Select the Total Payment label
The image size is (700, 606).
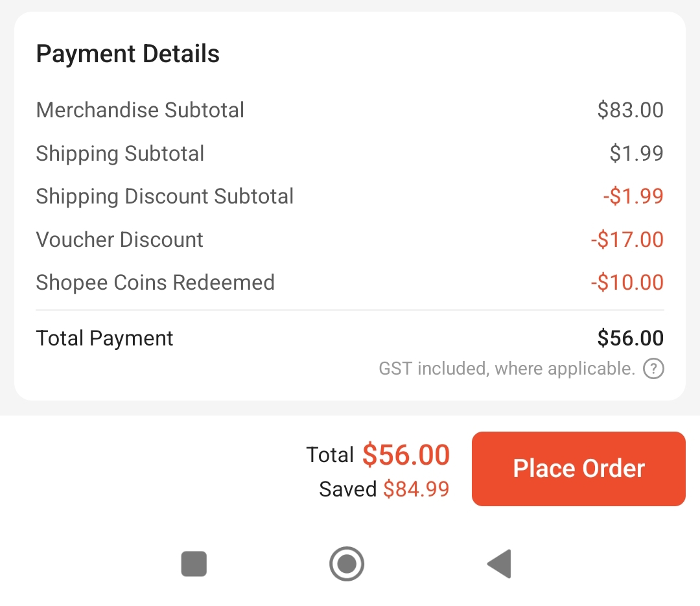coord(104,338)
